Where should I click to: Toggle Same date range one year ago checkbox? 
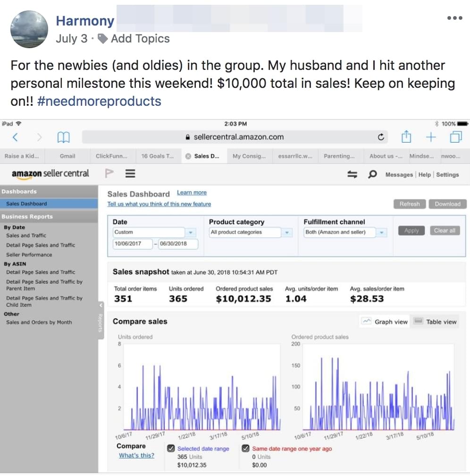tap(245, 449)
